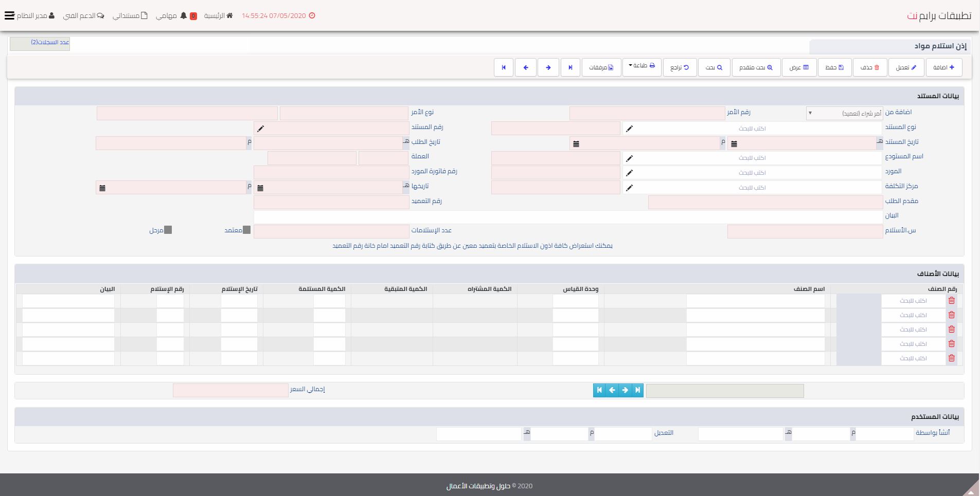Click the حفظ (Save) toolbar button
Screen dimensions: 980x496
pyautogui.click(x=834, y=67)
